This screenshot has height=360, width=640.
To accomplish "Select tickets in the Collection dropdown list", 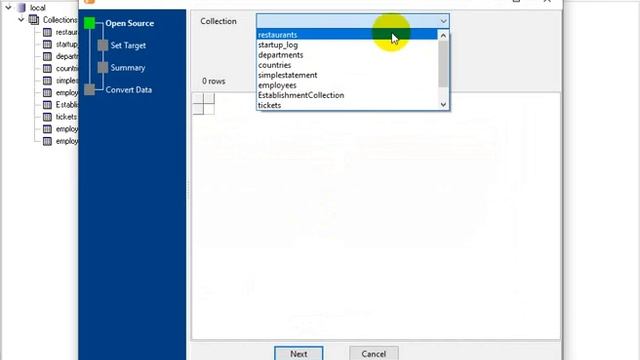I will click(347, 105).
